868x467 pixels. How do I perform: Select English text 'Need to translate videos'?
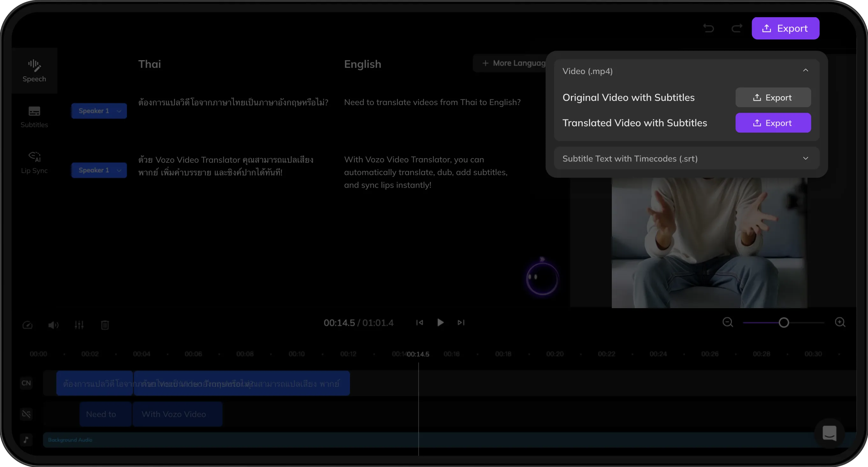click(x=432, y=102)
